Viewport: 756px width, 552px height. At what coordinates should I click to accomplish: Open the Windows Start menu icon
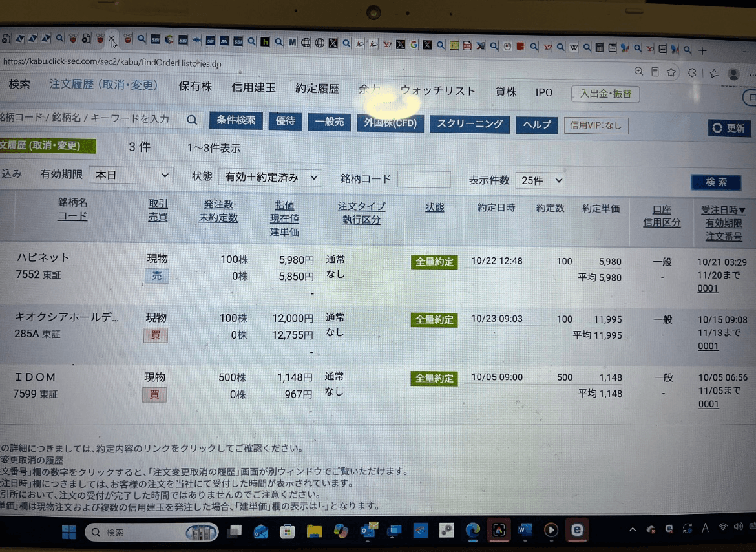(69, 532)
